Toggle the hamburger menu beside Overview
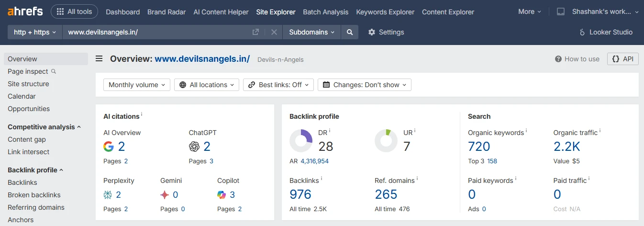This screenshot has height=226, width=644. (99, 59)
